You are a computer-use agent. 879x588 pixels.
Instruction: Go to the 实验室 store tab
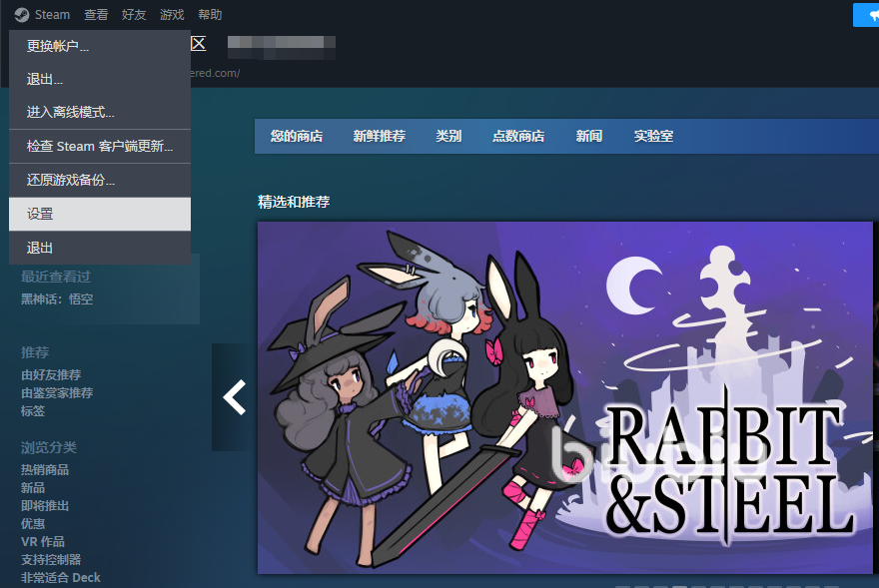653,137
